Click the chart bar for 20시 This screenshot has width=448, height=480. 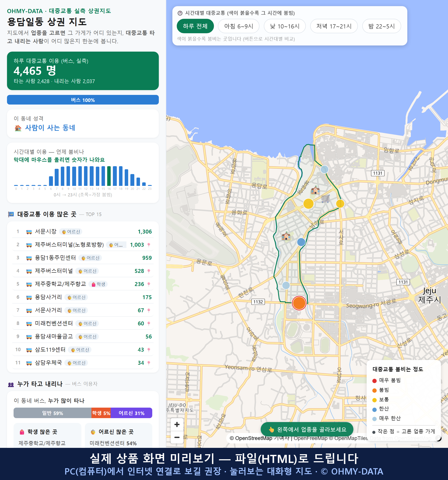point(132,180)
